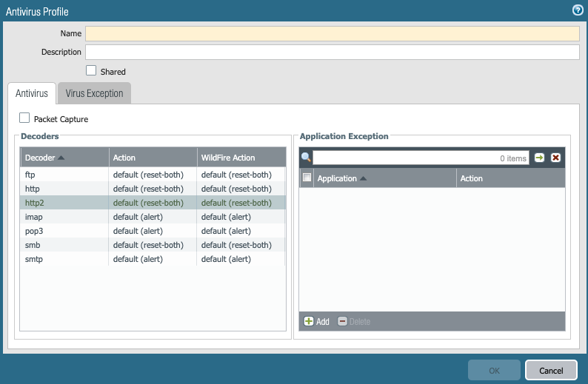Sort by the Application column header
Viewport: 588px width, 384px height.
[x=338, y=178]
